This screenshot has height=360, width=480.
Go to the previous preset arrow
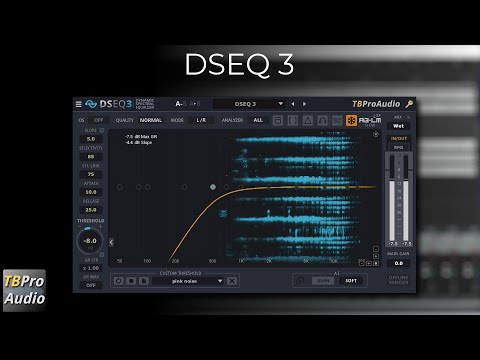coord(293,104)
